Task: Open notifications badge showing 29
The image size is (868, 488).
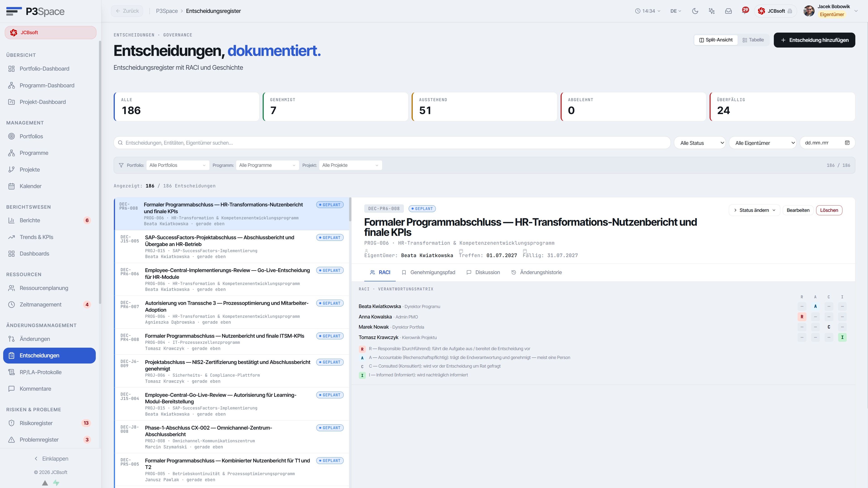Action: [x=745, y=10]
